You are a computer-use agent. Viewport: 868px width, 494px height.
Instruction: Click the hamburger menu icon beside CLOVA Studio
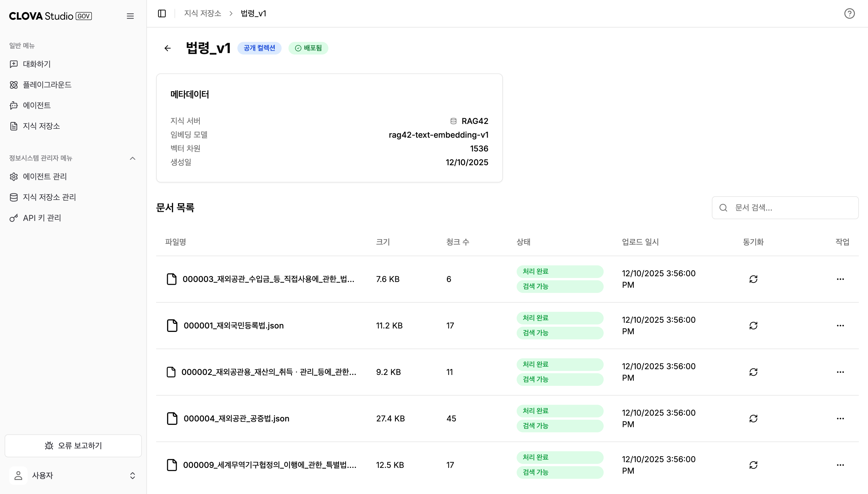(x=130, y=16)
